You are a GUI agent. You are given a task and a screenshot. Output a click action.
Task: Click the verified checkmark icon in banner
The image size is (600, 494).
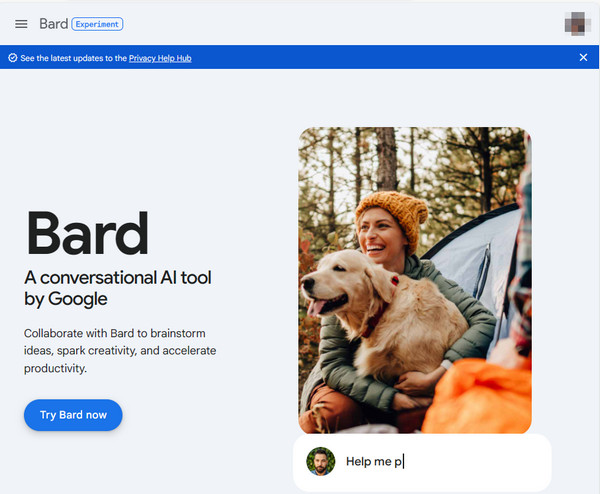[x=13, y=58]
